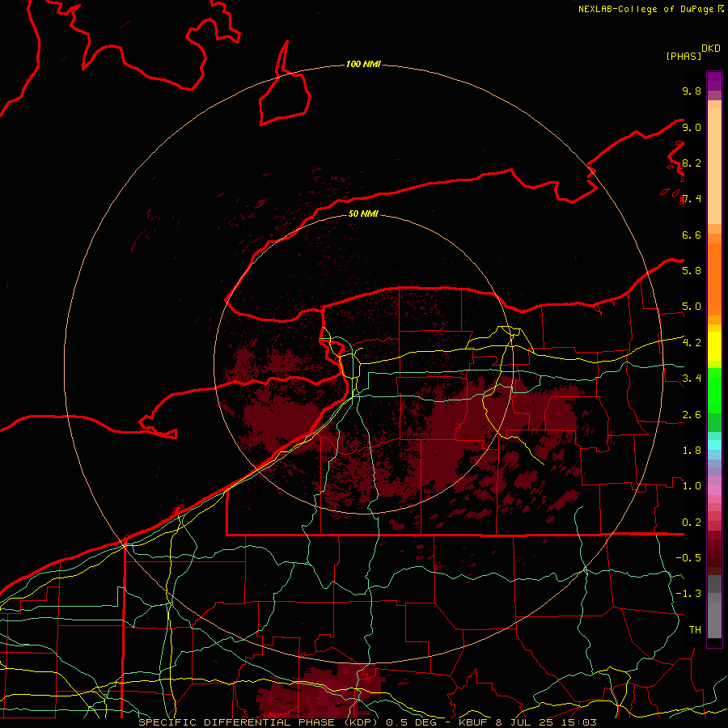Click the [PHAS] legend label
The image size is (728, 728).
coord(684,57)
